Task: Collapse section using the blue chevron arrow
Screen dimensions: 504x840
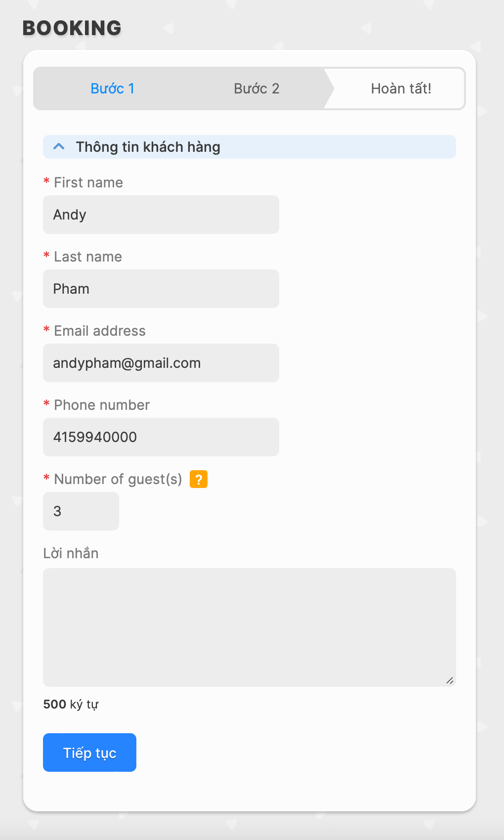Action: point(59,147)
